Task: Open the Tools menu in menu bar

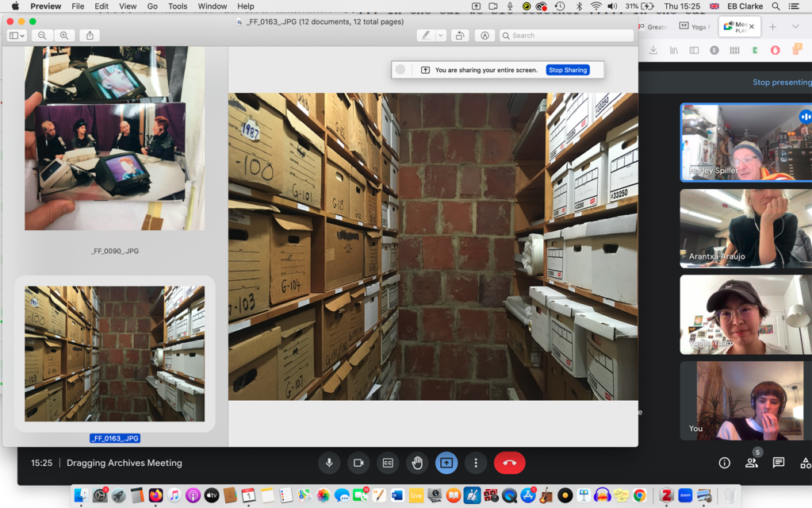Action: coord(178,6)
